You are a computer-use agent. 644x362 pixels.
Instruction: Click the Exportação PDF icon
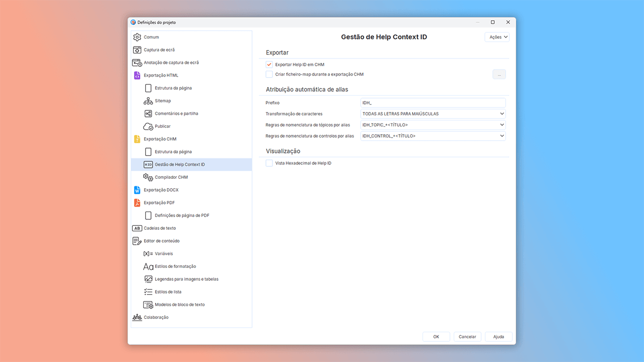tap(137, 203)
